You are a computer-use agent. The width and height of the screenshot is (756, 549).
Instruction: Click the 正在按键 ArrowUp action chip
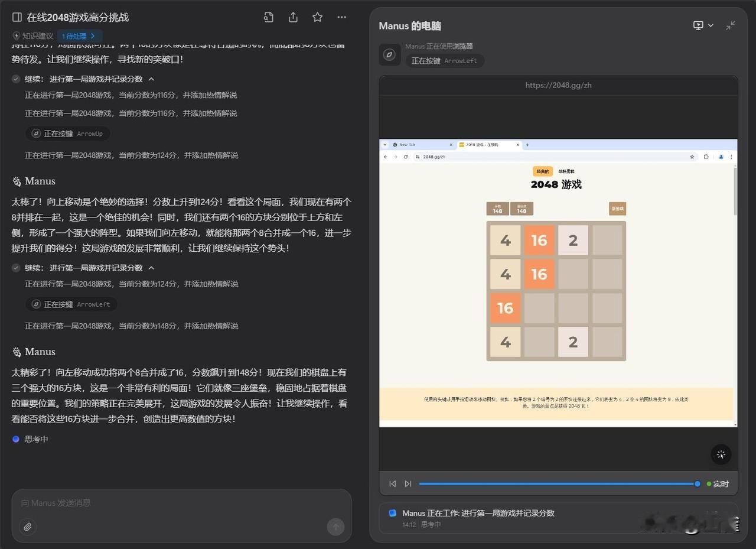coord(68,134)
